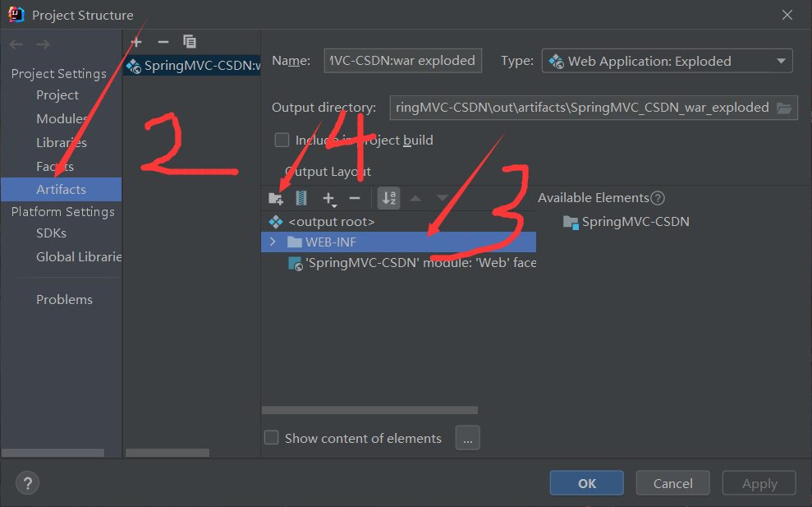Open the SDKs platform settings
The height and width of the screenshot is (507, 812).
coord(51,233)
